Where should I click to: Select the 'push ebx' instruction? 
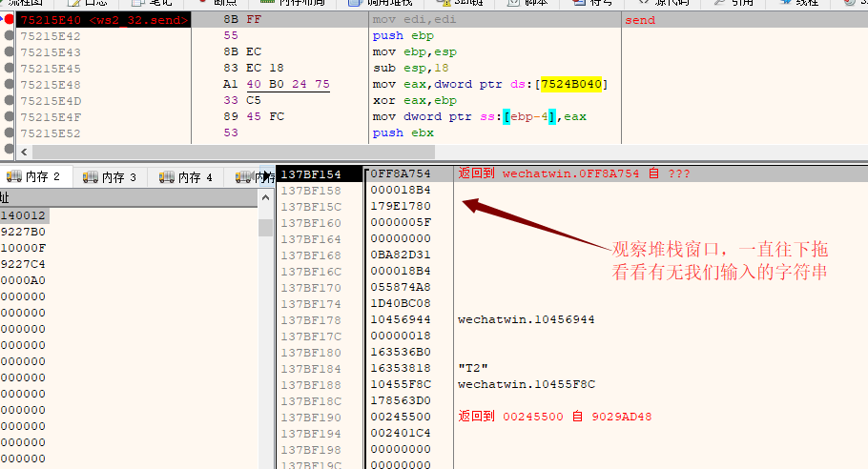403,133
